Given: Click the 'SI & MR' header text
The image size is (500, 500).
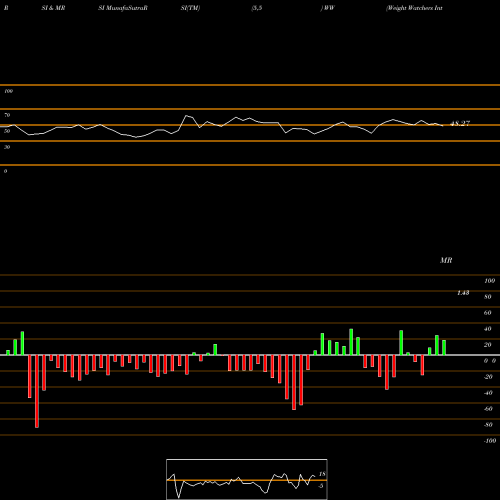Looking at the screenshot, I should (53, 8).
